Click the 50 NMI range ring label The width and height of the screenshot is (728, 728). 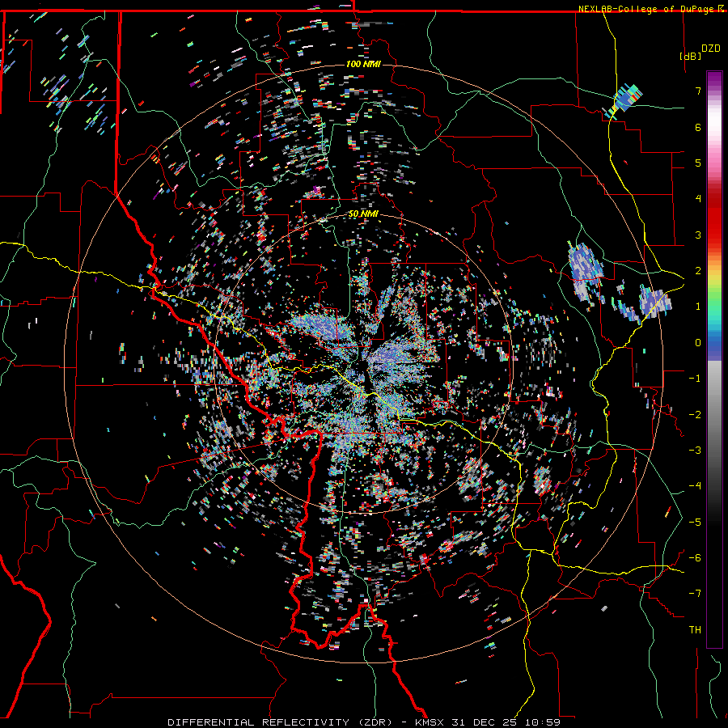363,214
